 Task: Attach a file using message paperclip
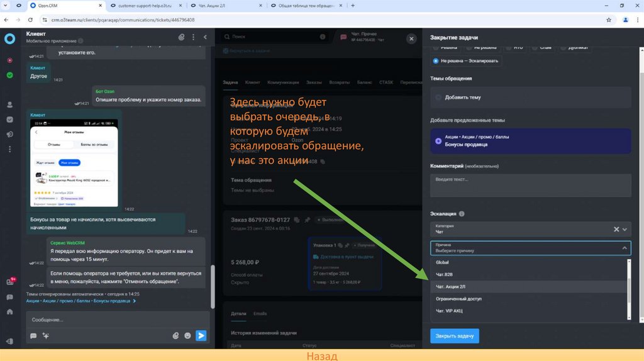pyautogui.click(x=175, y=336)
